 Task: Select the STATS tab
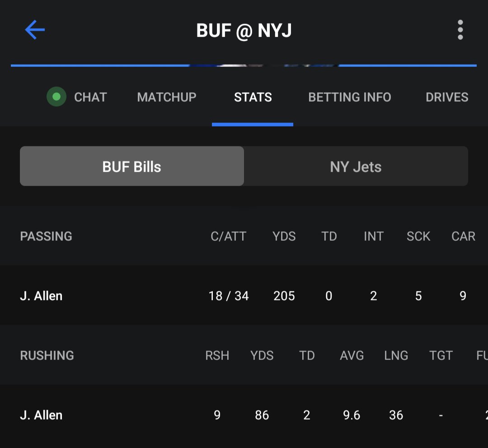[253, 97]
